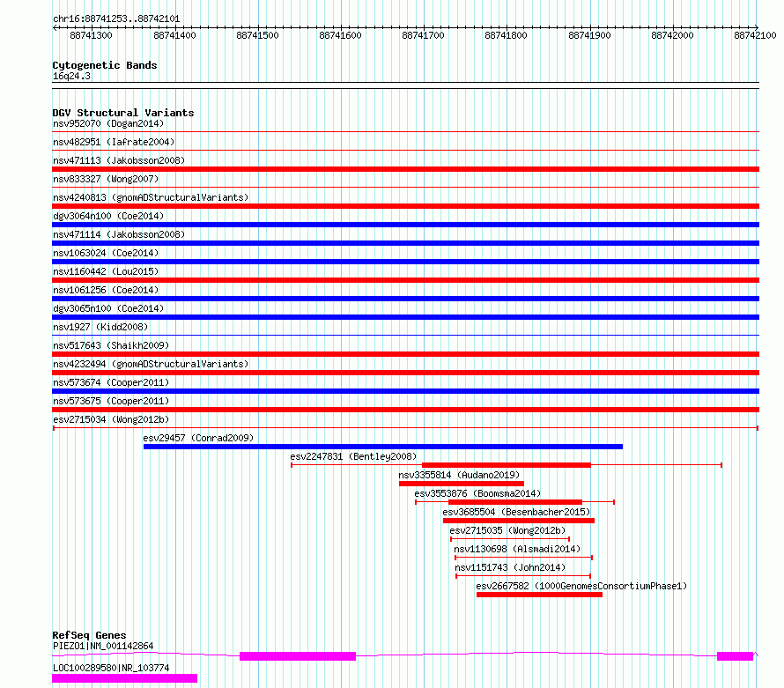Click the chr16:88741253..88742101 coordinate label
This screenshot has width=784, height=688.
pyautogui.click(x=116, y=19)
